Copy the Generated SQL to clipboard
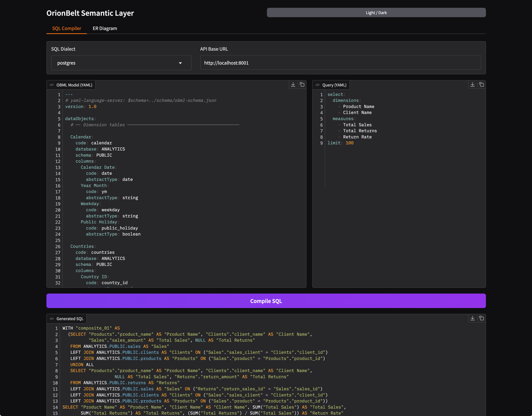532x416 pixels. [482, 318]
